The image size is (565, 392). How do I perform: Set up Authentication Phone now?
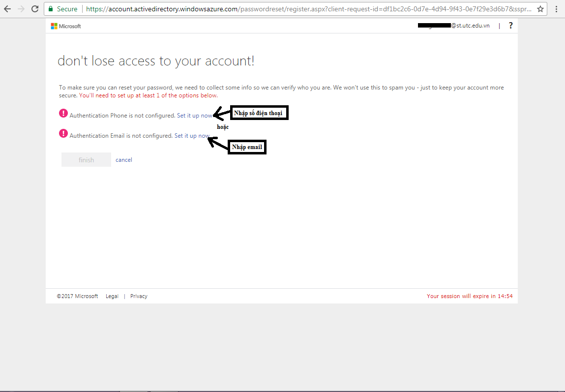tap(195, 116)
